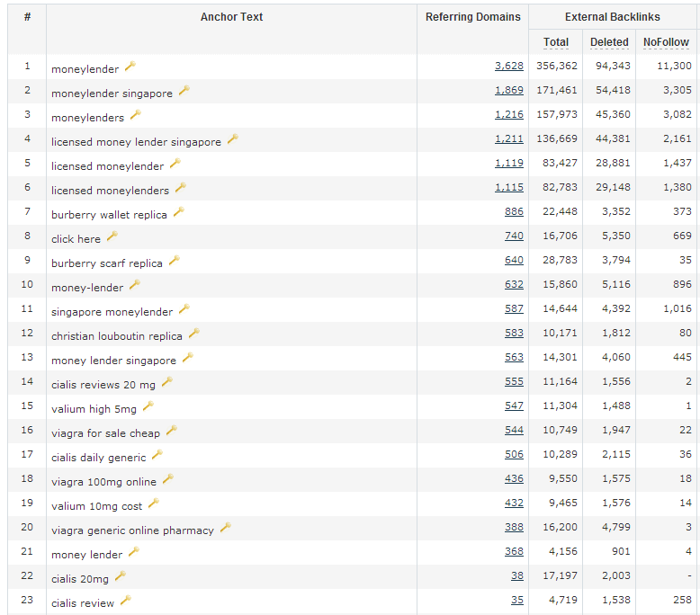
Task: Click the key icon beside 'moneylender singapore'
Action: pos(184,91)
